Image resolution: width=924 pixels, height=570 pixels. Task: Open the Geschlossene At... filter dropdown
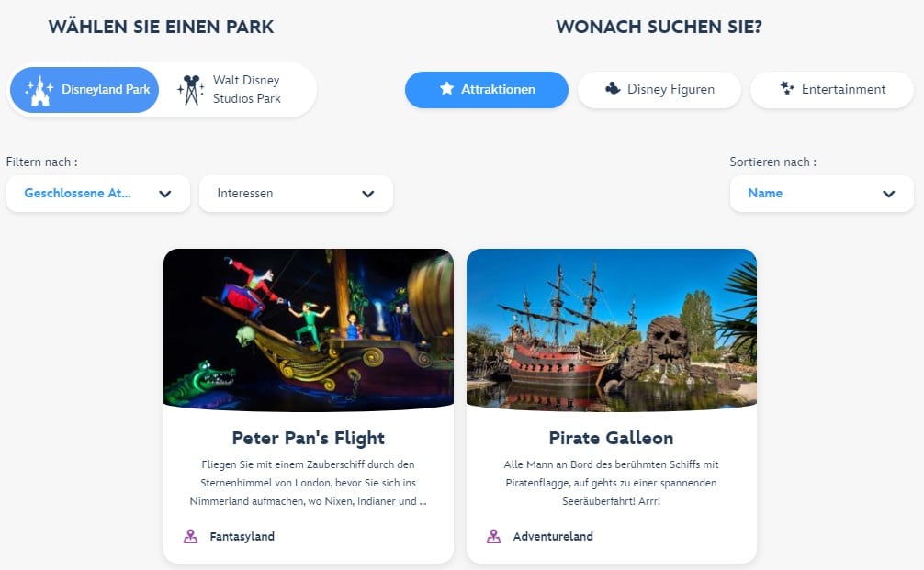click(98, 193)
